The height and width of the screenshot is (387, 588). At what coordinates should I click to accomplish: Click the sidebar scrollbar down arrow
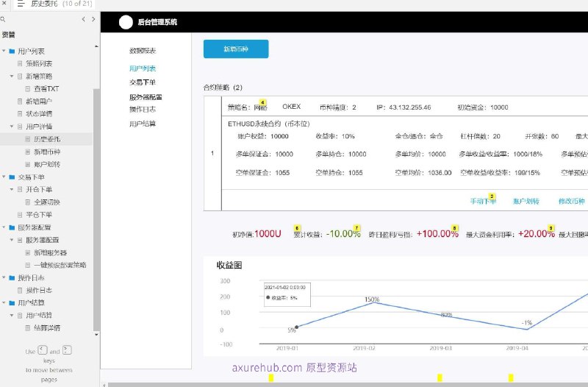96,334
